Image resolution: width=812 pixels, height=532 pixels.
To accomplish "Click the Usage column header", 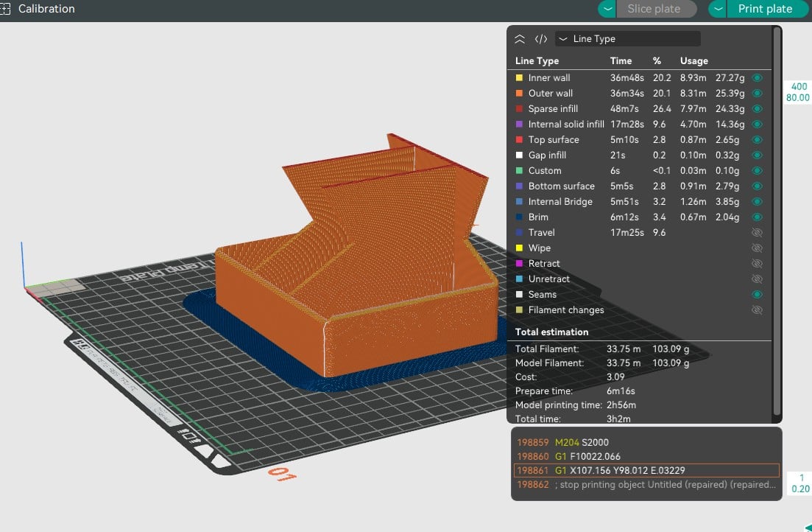I will click(694, 60).
